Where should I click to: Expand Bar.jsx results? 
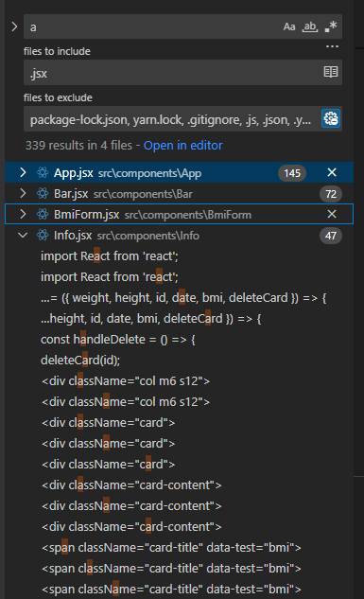(x=23, y=193)
